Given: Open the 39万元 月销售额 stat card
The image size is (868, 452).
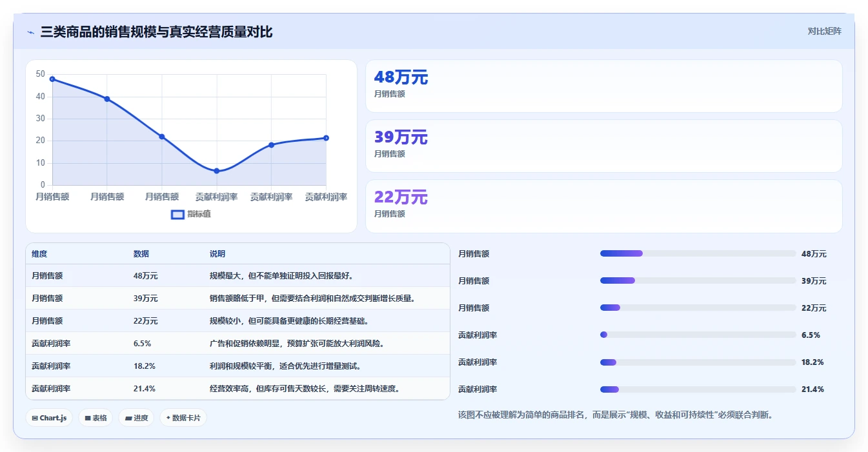Looking at the screenshot, I should click(603, 146).
